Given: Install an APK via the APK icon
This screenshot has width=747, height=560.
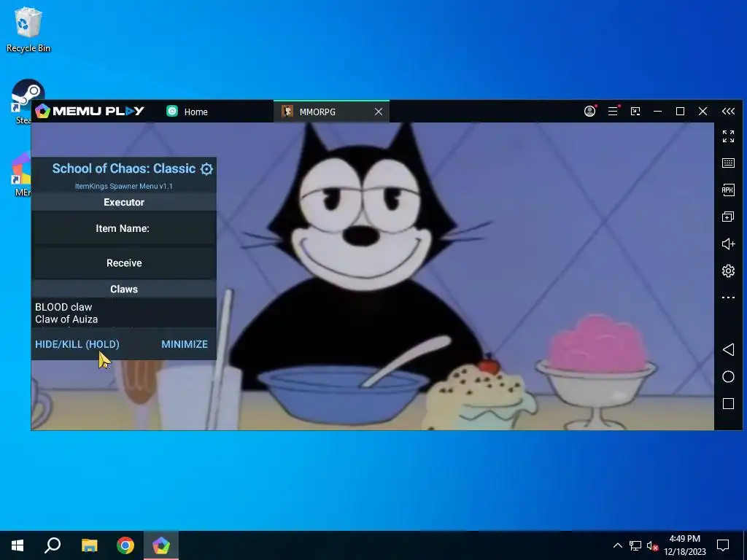Looking at the screenshot, I should (728, 190).
